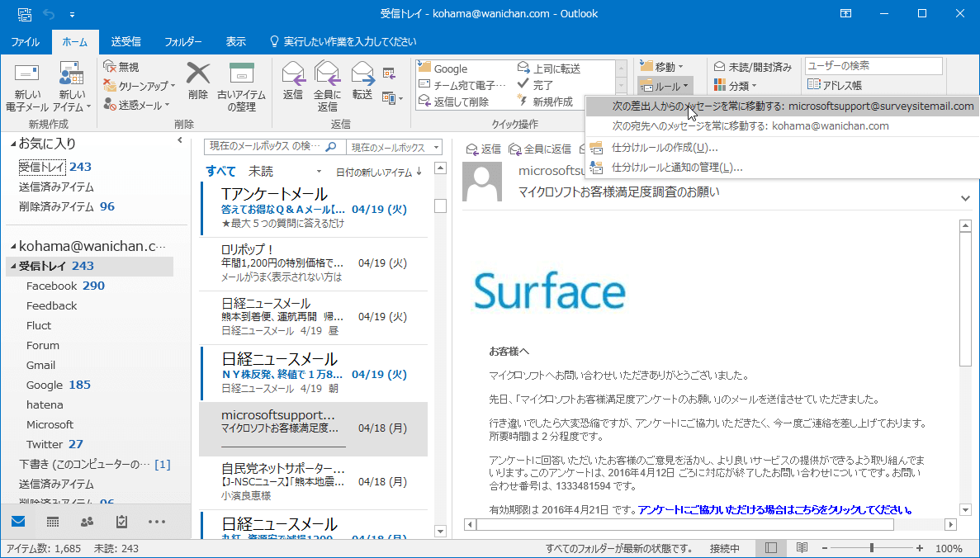Open the Calendar icon in bottom navigation
The image size is (980, 558).
tap(52, 522)
